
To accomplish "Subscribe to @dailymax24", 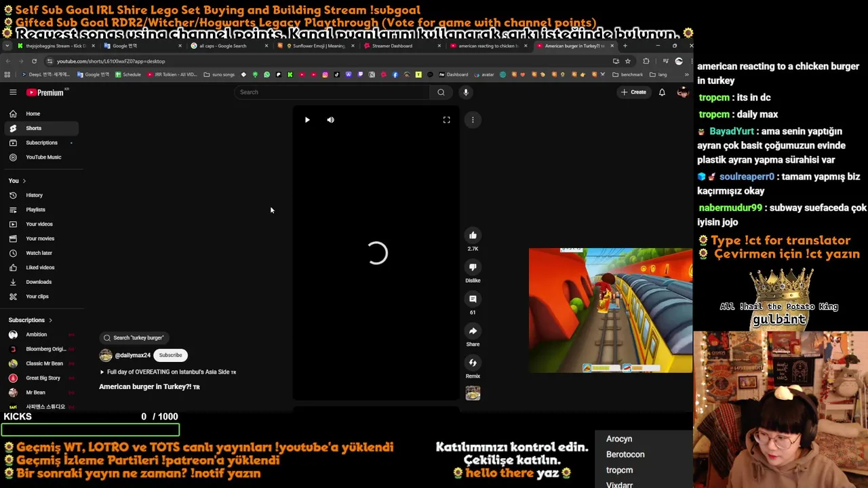I will point(170,355).
